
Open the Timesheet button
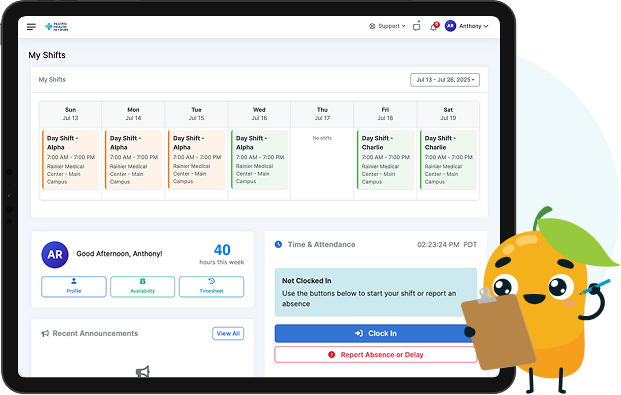(x=211, y=286)
